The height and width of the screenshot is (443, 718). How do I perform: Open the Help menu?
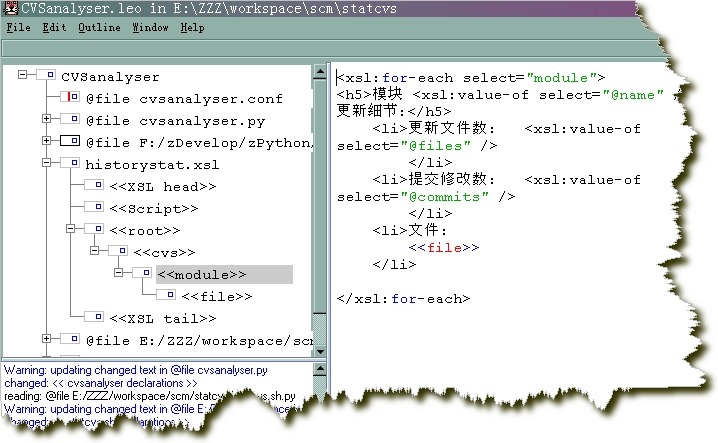[x=192, y=27]
